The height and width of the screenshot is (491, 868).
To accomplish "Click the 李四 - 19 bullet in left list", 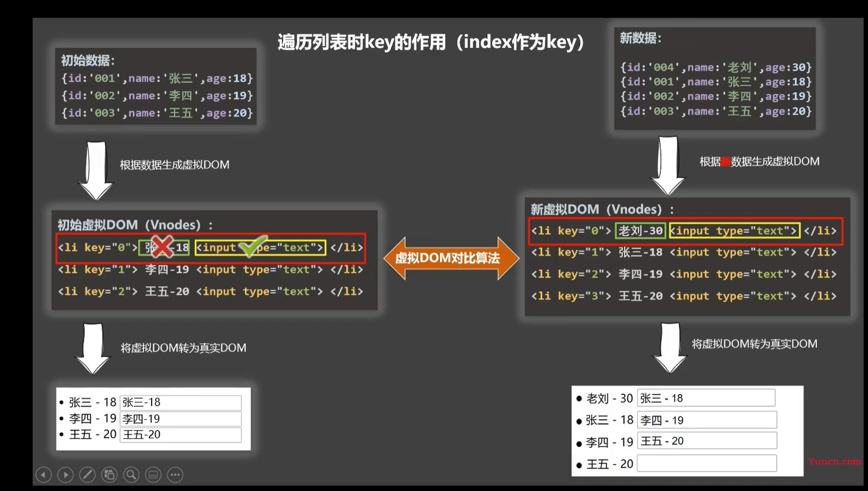I will (x=88, y=419).
